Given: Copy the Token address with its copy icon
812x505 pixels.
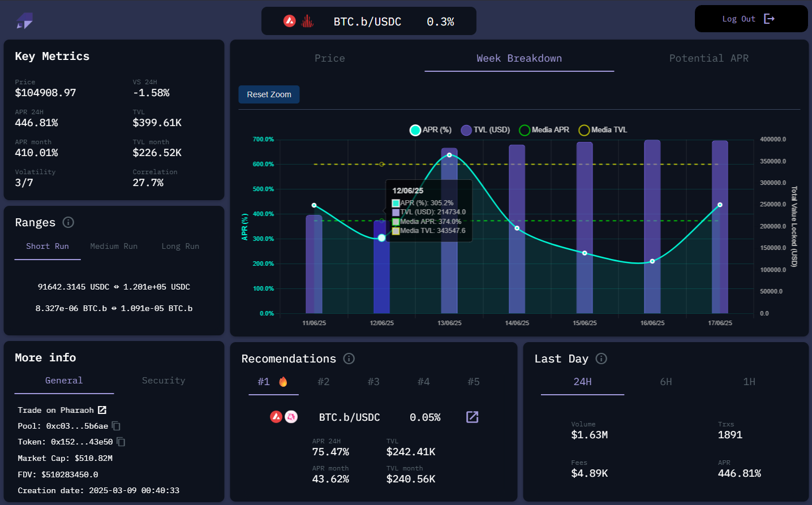Looking at the screenshot, I should coord(120,442).
